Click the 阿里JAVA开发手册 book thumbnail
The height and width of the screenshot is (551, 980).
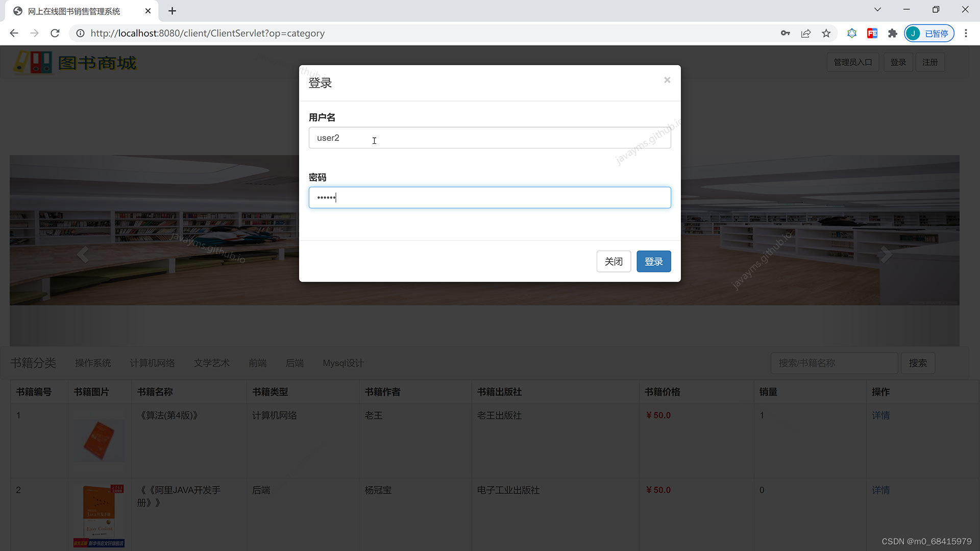100,515
